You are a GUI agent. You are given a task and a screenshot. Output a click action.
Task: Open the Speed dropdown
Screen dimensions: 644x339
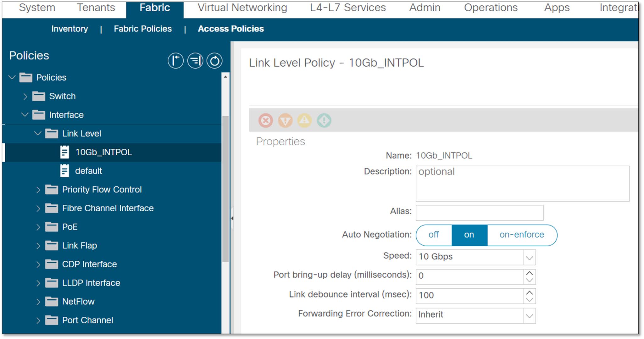tap(529, 257)
